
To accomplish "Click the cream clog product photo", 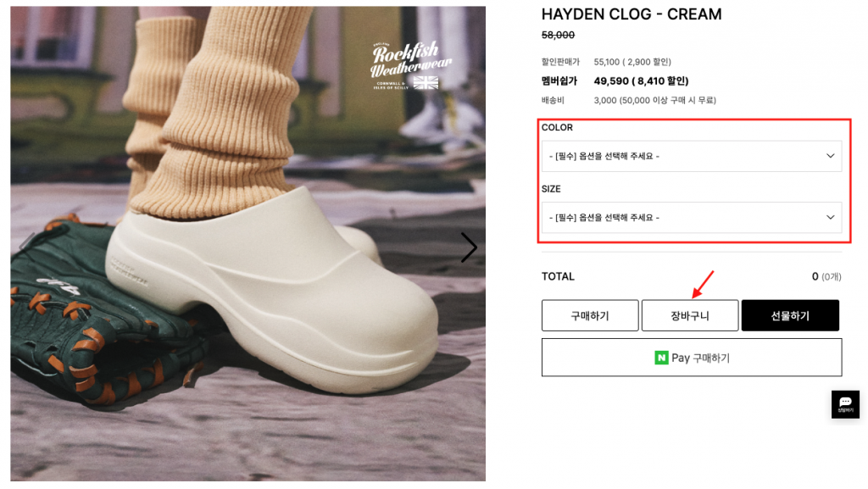I will tap(248, 243).
